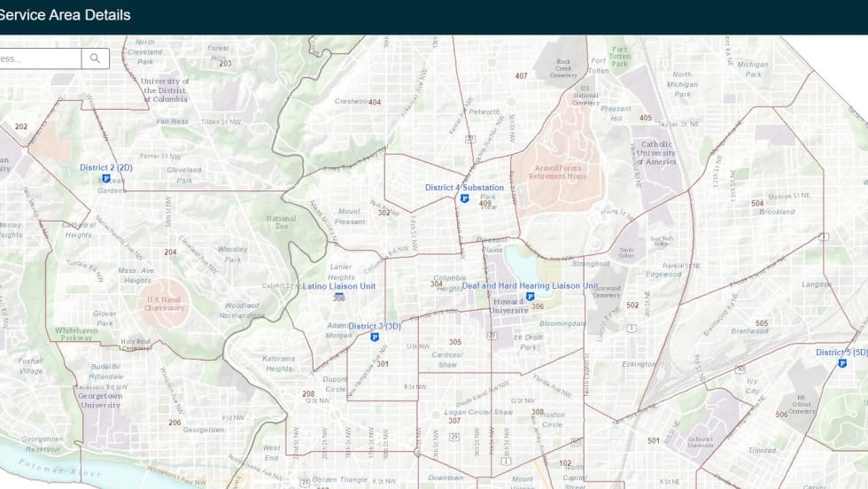
Task: Select police service area 302 label
Action: (x=384, y=213)
